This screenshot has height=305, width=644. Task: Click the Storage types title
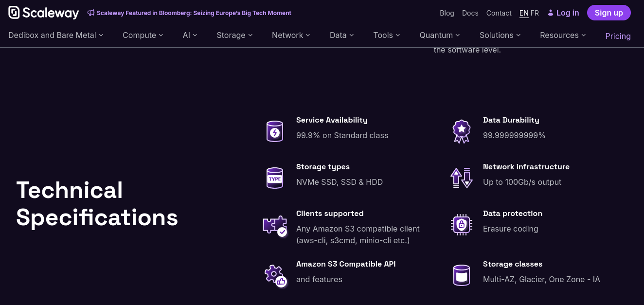(323, 167)
